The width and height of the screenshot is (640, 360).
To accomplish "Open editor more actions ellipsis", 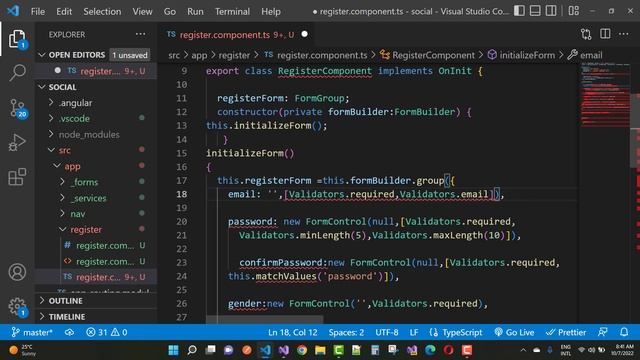I will [624, 34].
